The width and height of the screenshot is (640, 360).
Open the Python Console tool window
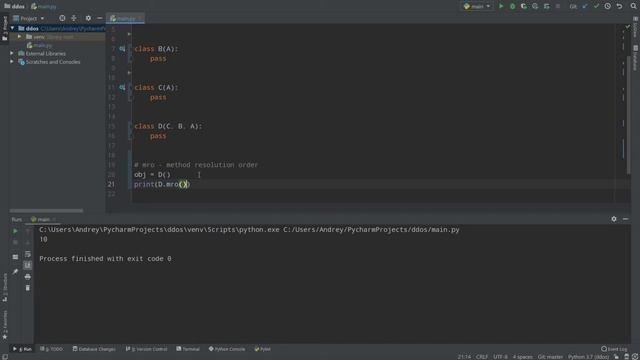click(227, 349)
